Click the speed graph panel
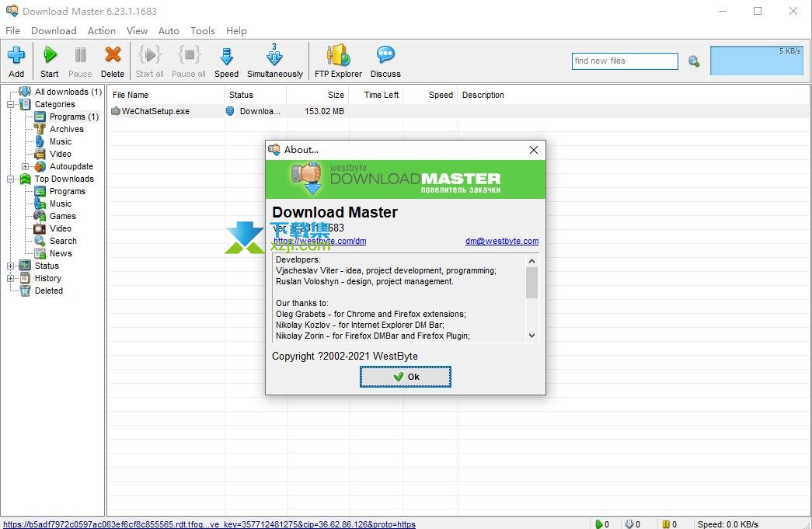Screen dimensions: 812x529 click(757, 61)
